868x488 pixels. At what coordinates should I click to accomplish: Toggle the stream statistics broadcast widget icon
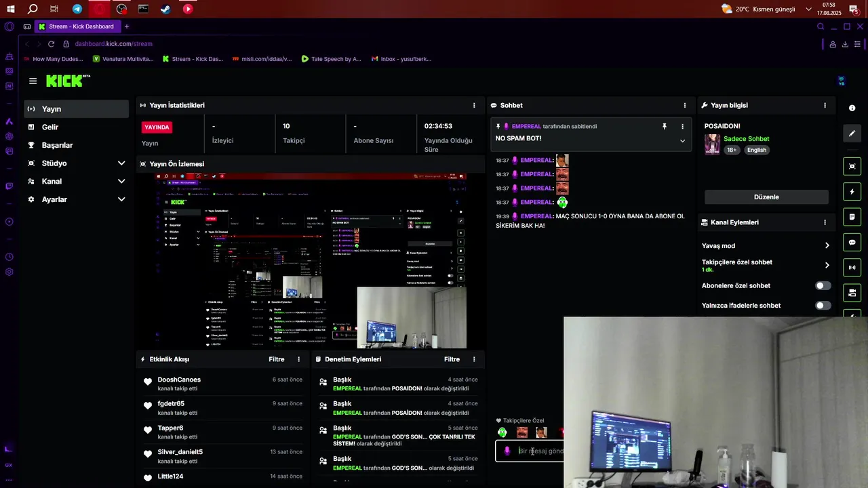pyautogui.click(x=852, y=267)
